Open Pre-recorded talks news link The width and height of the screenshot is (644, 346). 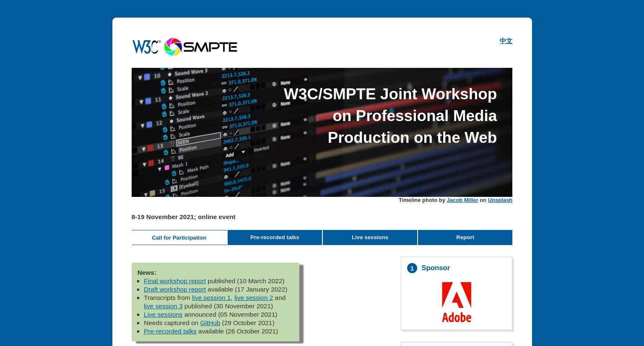tap(170, 331)
